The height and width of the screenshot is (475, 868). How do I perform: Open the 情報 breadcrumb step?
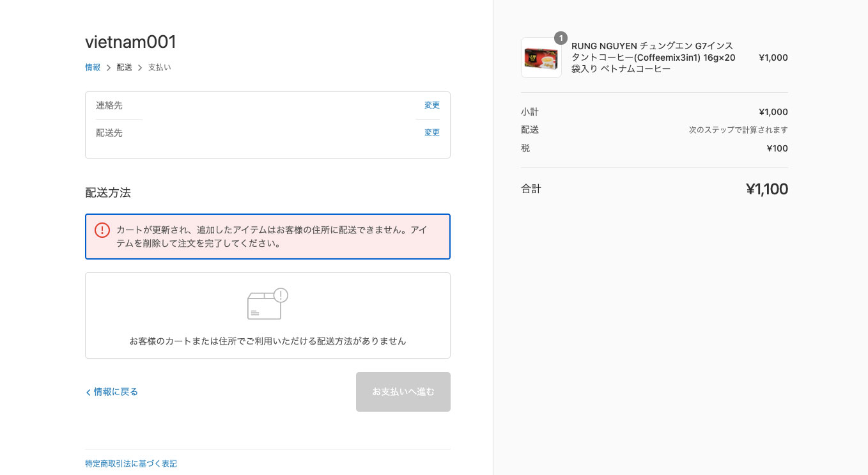(93, 67)
